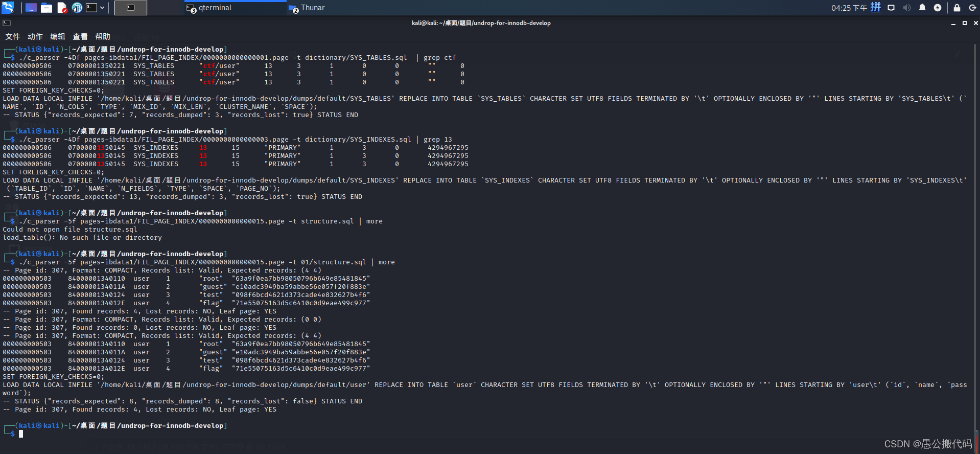Click the STATUS line with records_expected: 7

180,115
